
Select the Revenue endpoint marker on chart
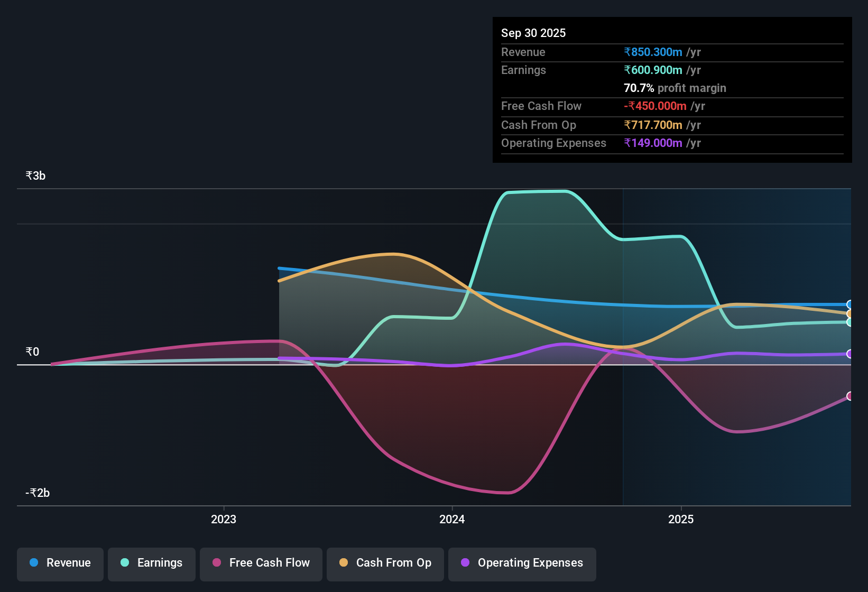coord(850,304)
